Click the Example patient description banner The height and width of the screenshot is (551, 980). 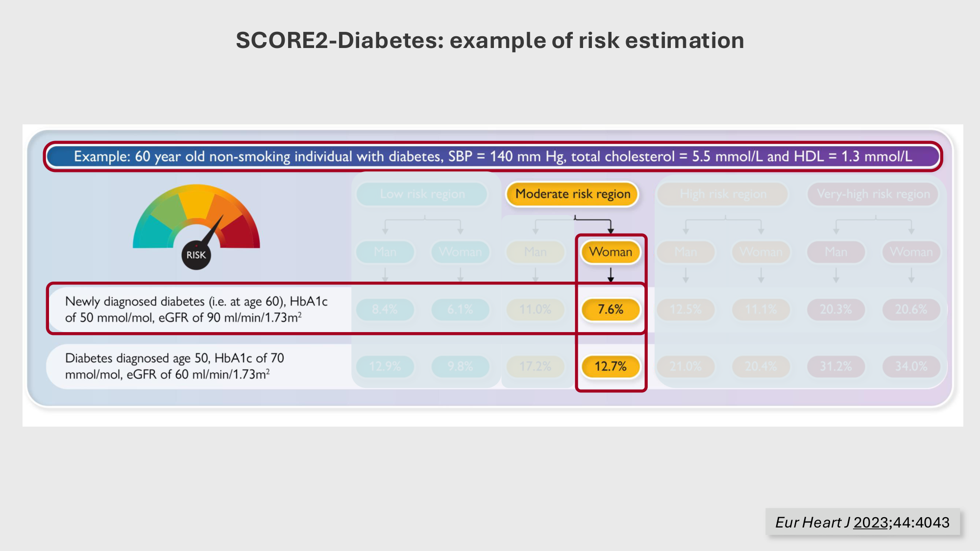[x=492, y=157]
